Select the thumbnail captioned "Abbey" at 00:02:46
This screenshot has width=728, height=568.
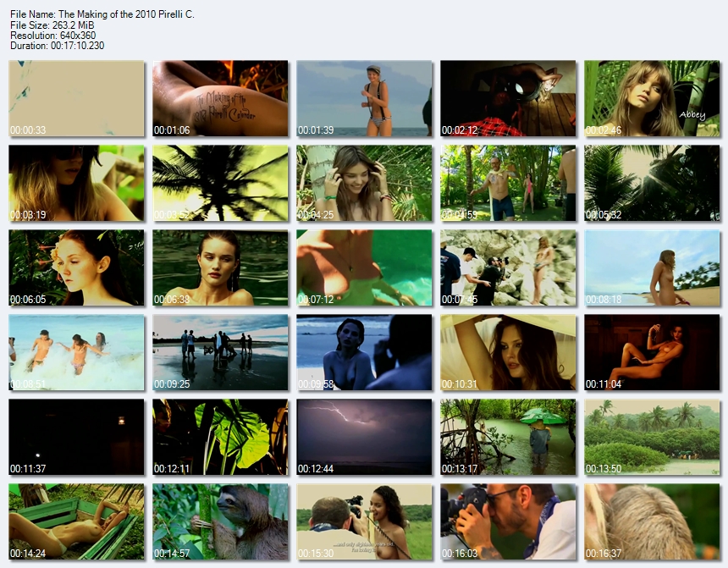[x=652, y=98]
